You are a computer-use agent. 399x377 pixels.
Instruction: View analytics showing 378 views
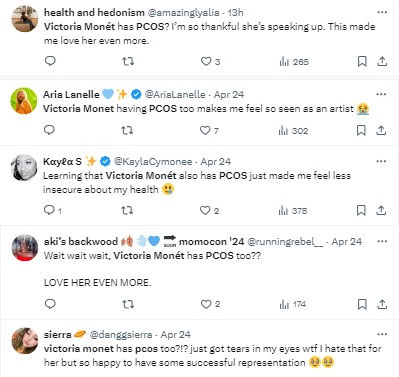pos(293,211)
